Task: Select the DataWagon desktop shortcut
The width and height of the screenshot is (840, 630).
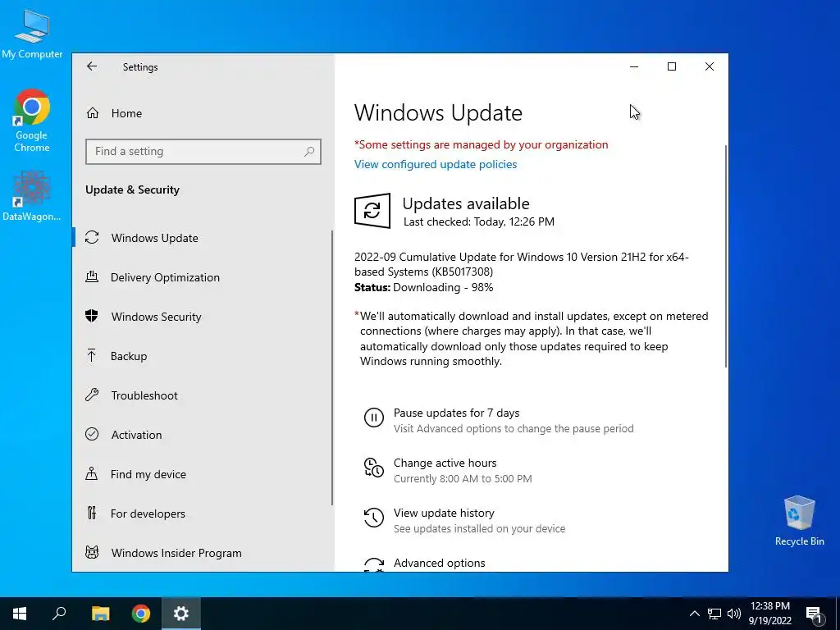Action: (32, 196)
